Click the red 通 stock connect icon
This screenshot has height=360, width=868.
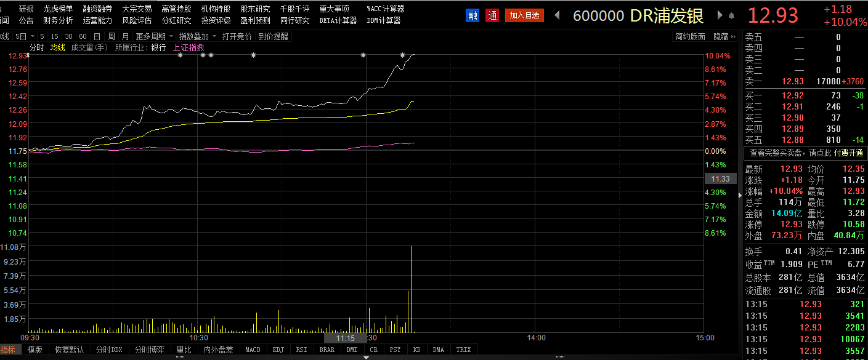[492, 15]
